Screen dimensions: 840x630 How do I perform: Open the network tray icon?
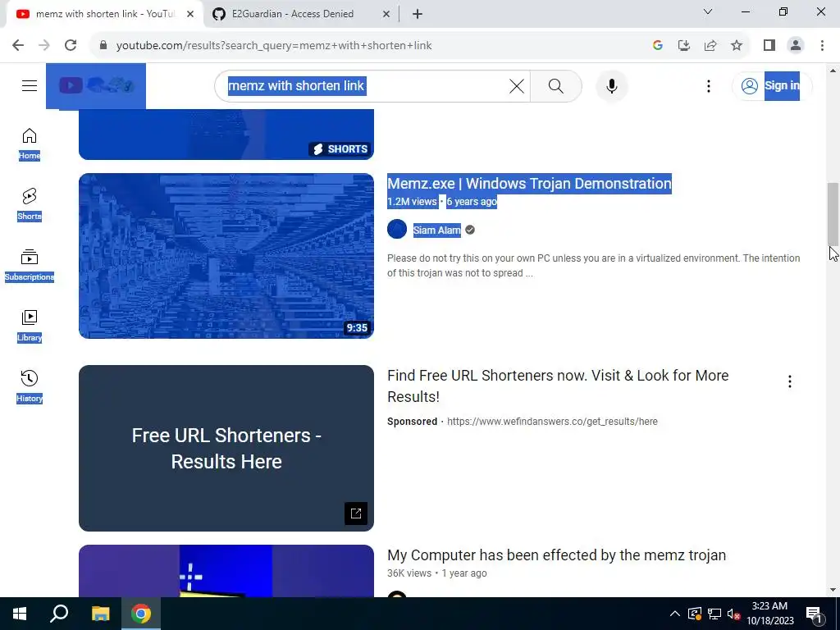pos(714,614)
